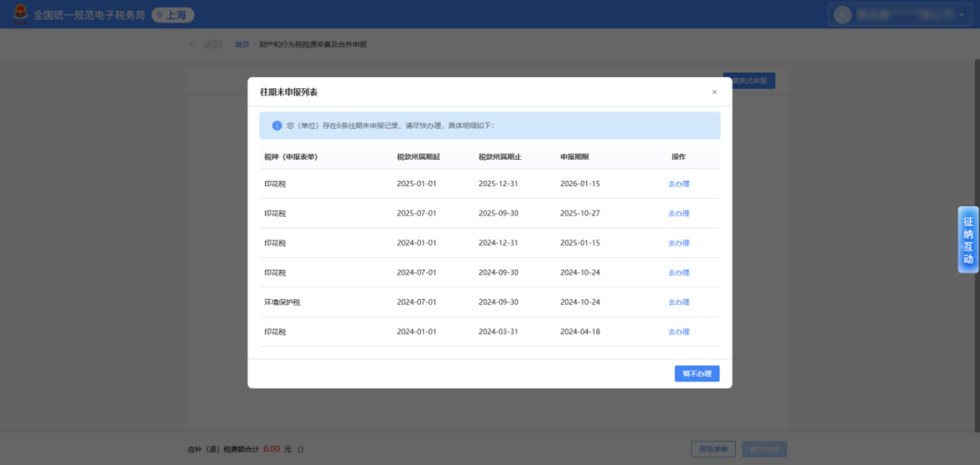Click the 2026-01-15 deadline cell
980x465 pixels.
tap(580, 184)
